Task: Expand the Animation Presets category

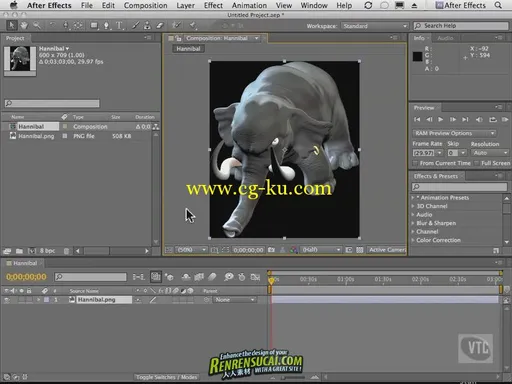Action: [413, 198]
